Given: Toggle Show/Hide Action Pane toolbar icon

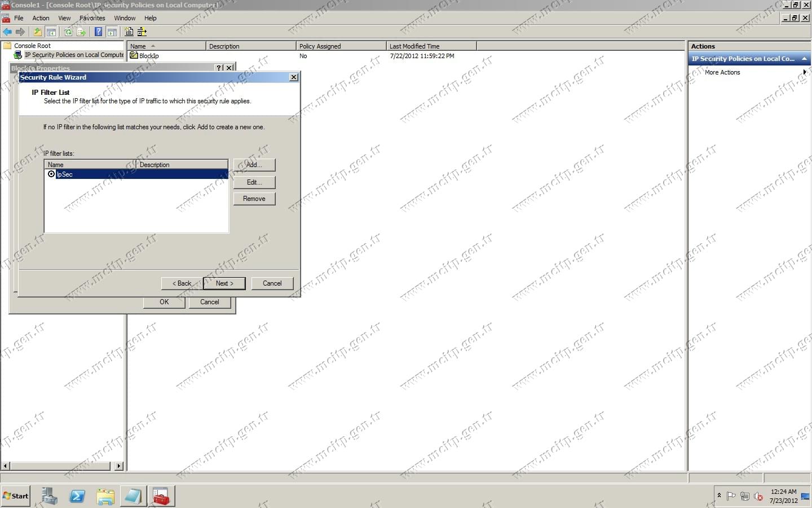Looking at the screenshot, I should tap(112, 32).
